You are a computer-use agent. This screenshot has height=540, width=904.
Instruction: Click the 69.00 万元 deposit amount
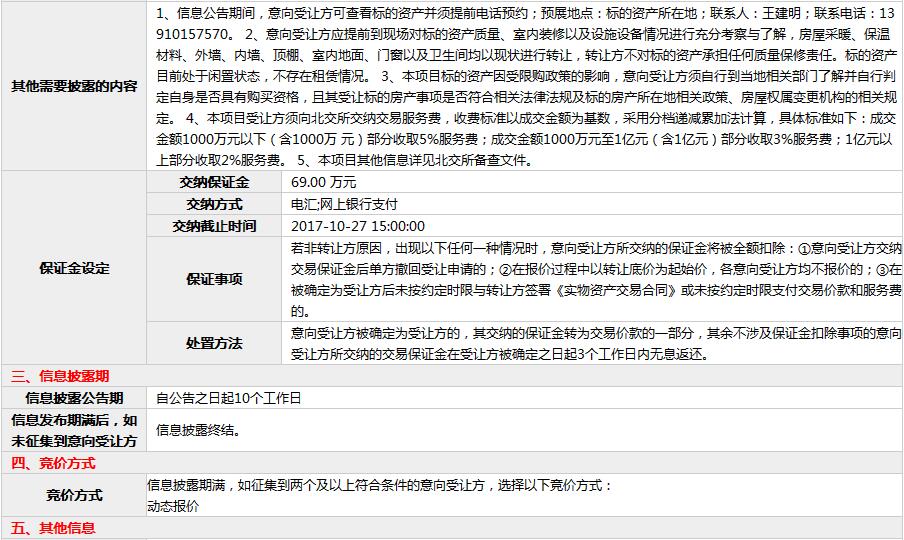click(x=323, y=182)
